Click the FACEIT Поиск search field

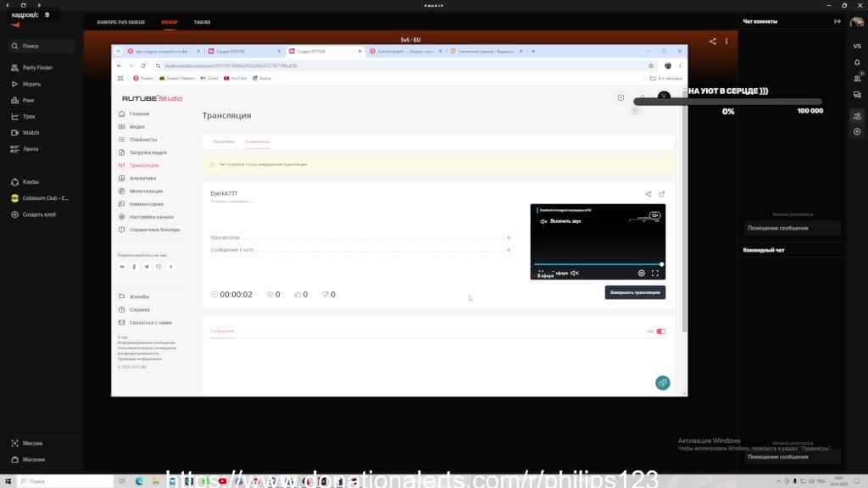[x=42, y=46]
